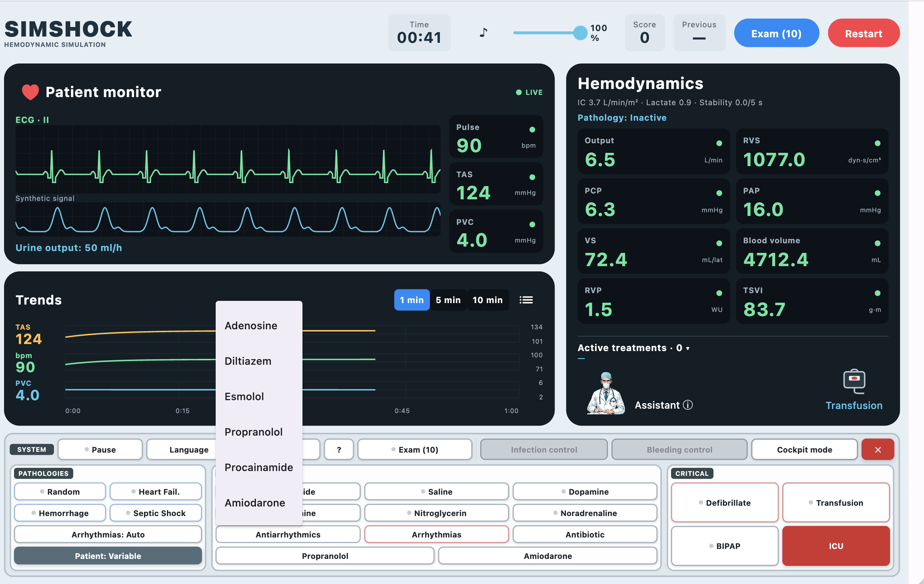Toggle the Pause button
The image size is (924, 584).
pyautogui.click(x=100, y=449)
